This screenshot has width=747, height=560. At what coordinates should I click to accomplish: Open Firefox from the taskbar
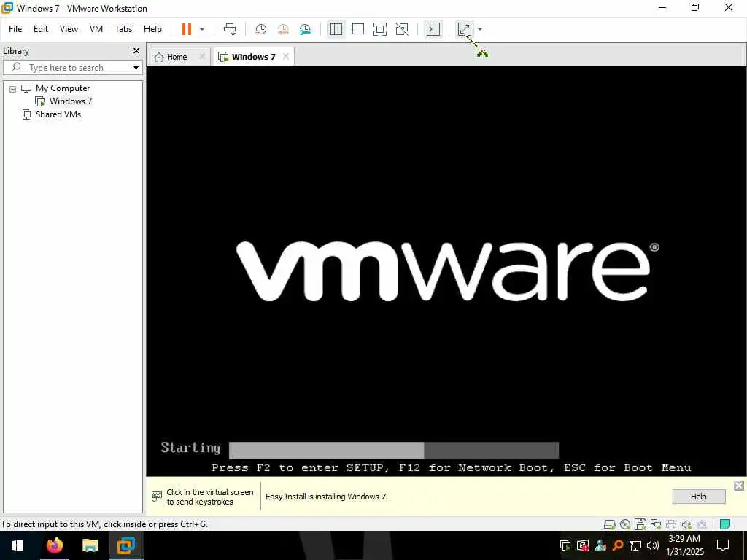pos(54,545)
